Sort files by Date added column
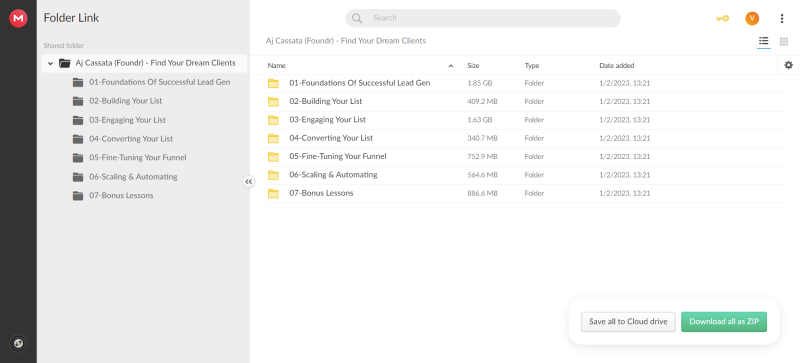The width and height of the screenshot is (800, 363). tap(616, 66)
